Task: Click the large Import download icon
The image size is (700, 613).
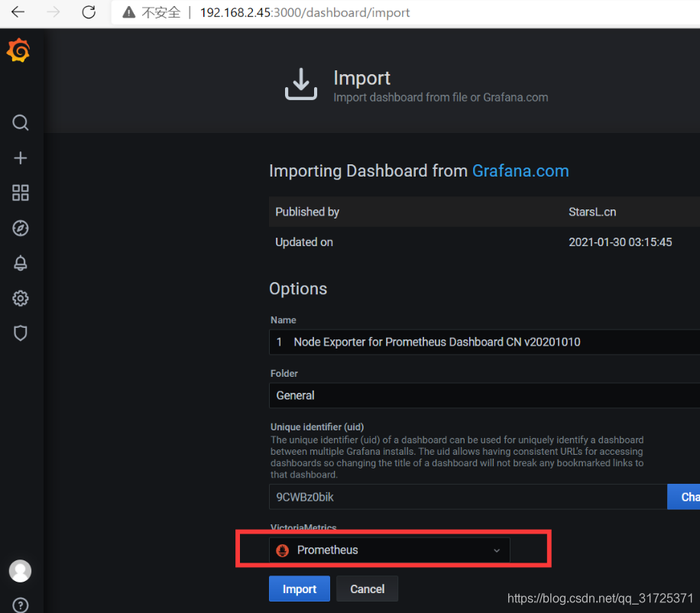Action: (x=301, y=84)
